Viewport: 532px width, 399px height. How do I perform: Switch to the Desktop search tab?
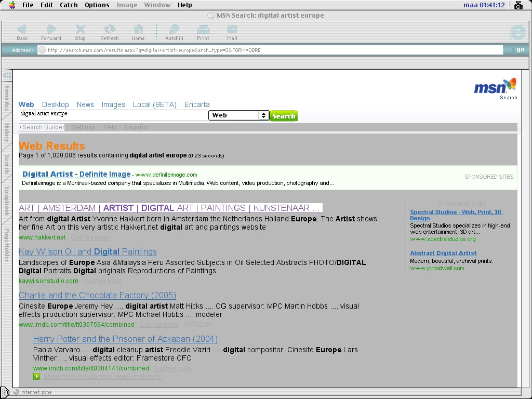(55, 104)
